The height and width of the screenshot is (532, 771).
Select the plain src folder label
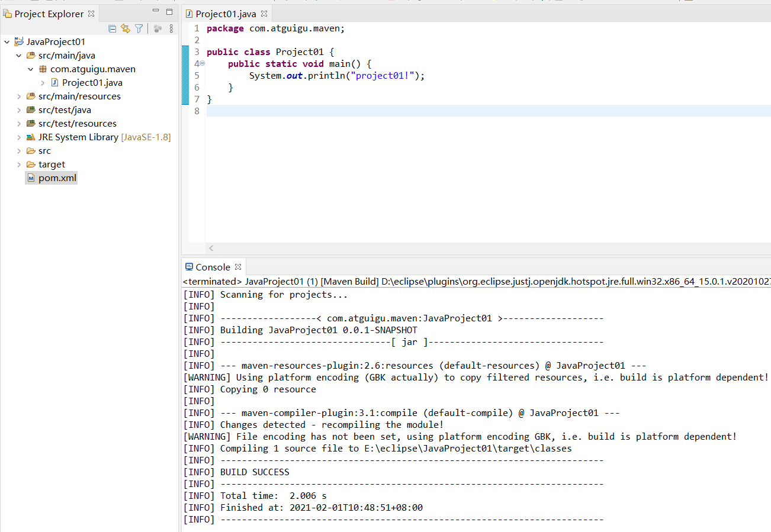[x=44, y=151]
